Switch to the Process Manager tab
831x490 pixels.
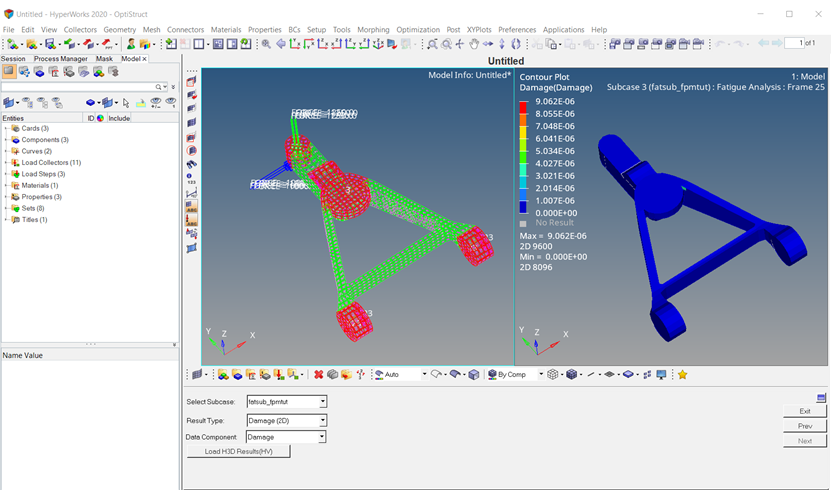[x=60, y=59]
